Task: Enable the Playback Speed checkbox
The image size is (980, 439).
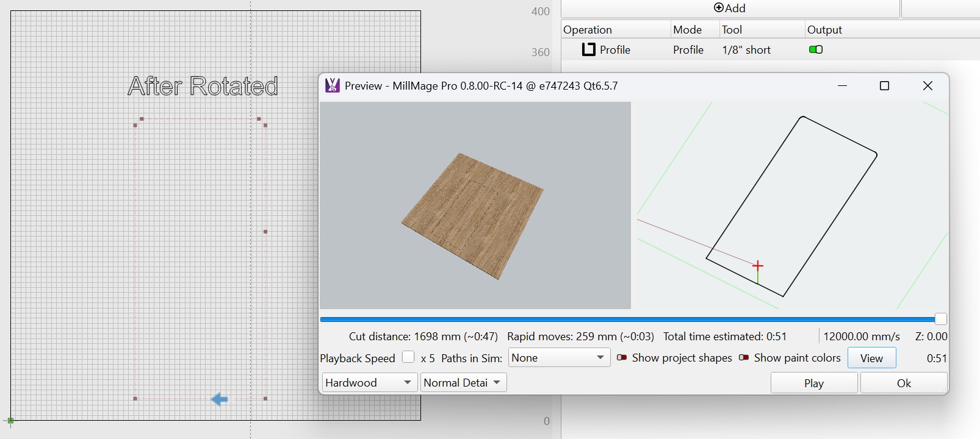Action: pyautogui.click(x=408, y=357)
